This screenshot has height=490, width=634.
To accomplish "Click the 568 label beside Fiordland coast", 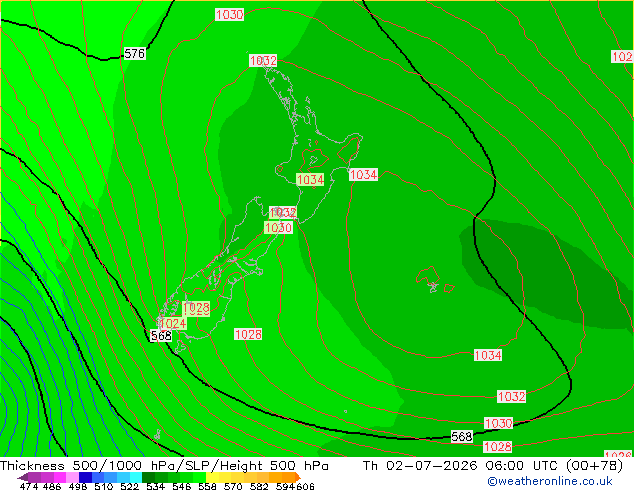I will 161,336.
